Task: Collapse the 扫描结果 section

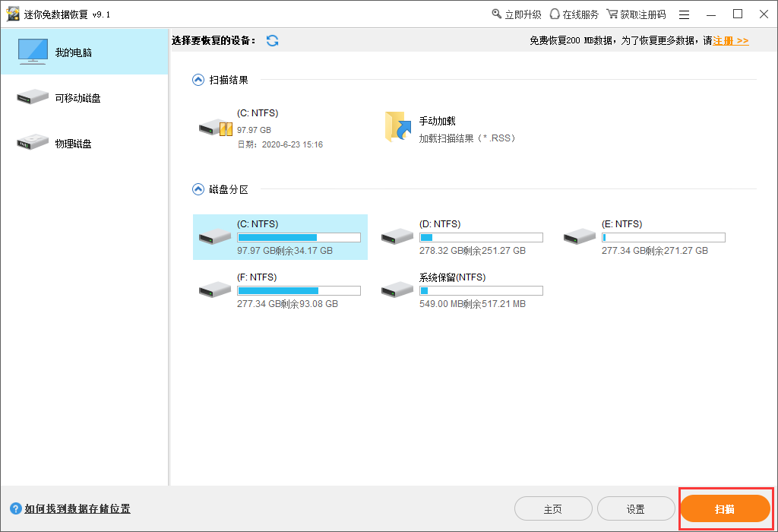Action: coord(198,80)
